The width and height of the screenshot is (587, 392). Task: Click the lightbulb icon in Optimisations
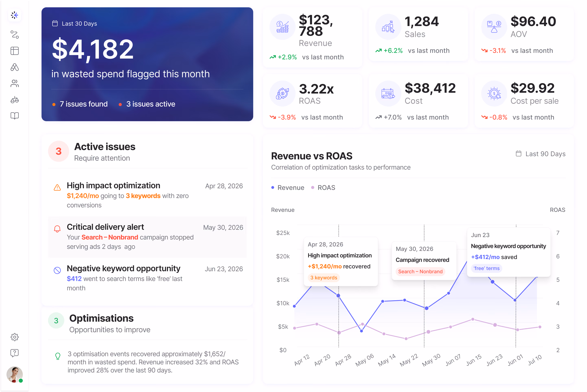tap(58, 356)
